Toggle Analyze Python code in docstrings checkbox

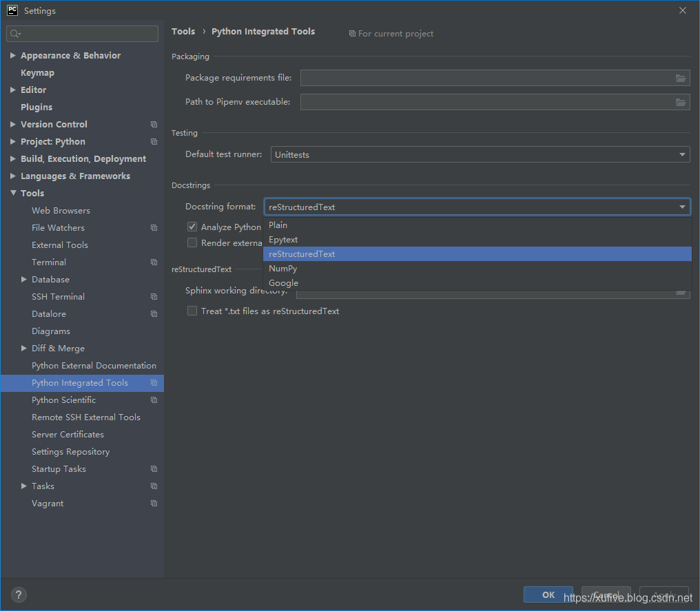192,227
